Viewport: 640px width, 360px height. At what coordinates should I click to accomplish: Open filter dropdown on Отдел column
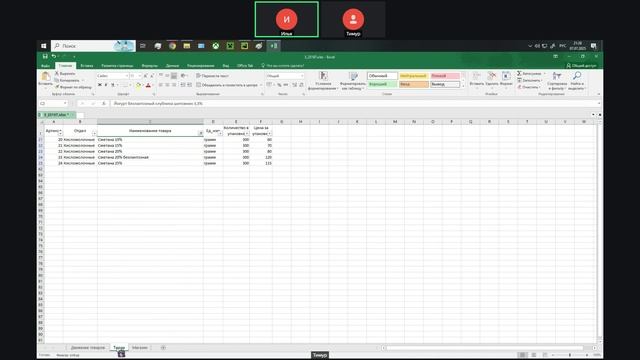tap(94, 133)
